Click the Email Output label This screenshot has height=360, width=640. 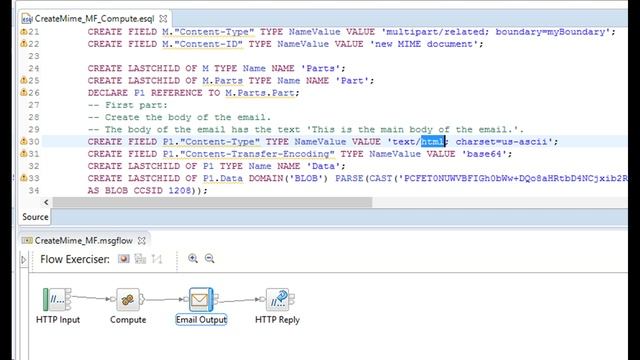pos(201,320)
